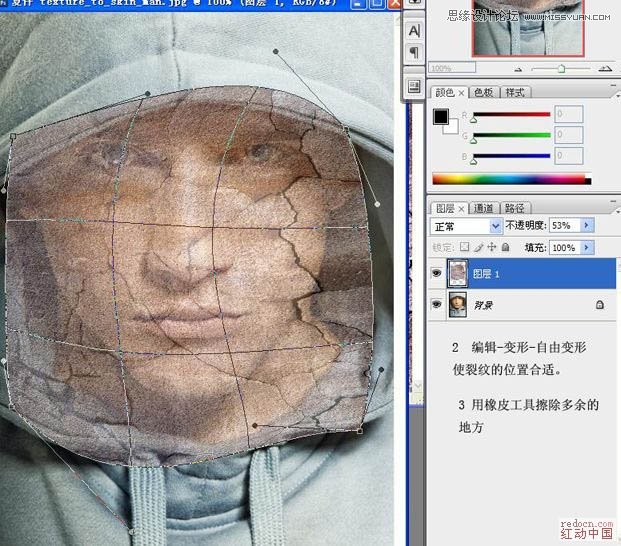Click black sample at the spectrum ramp end
621x546 pixels.
588,181
